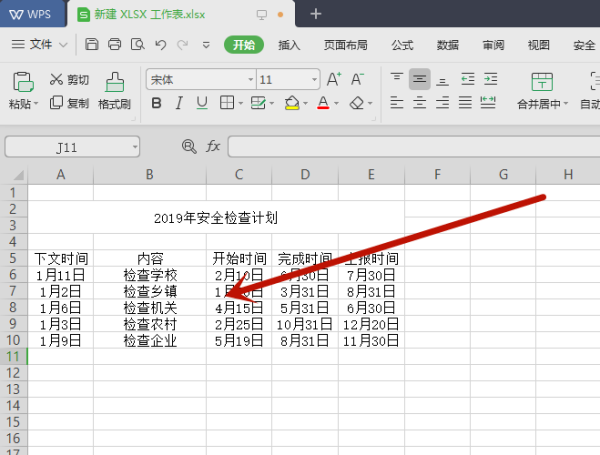Click the Cut (剪切) scissors button
Image resolution: width=600 pixels, height=455 pixels.
click(68, 79)
